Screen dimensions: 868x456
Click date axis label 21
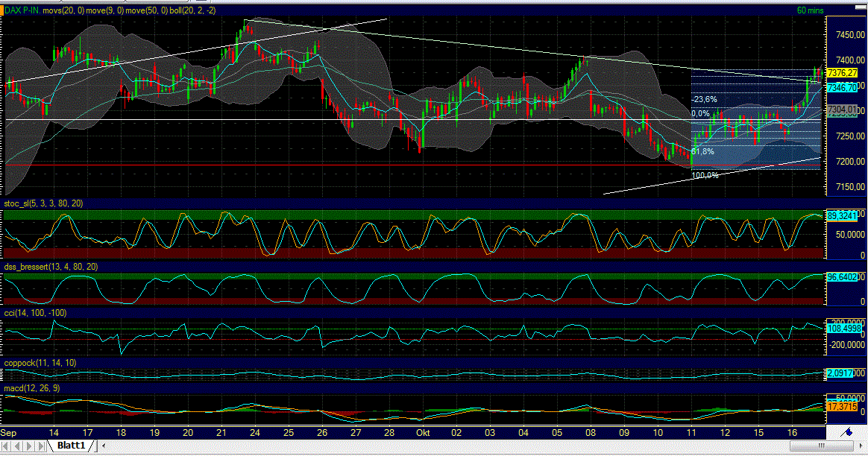(x=221, y=433)
